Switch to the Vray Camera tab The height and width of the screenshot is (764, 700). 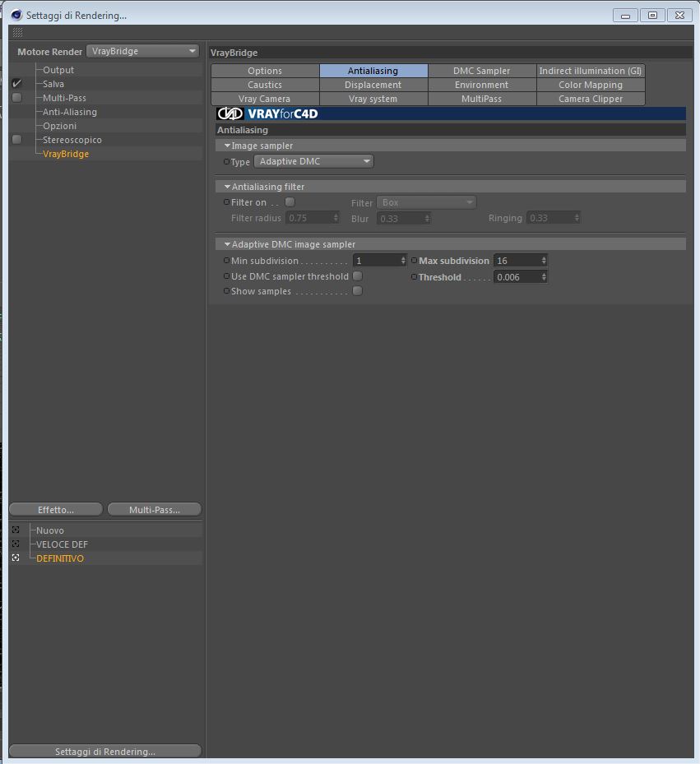(265, 99)
